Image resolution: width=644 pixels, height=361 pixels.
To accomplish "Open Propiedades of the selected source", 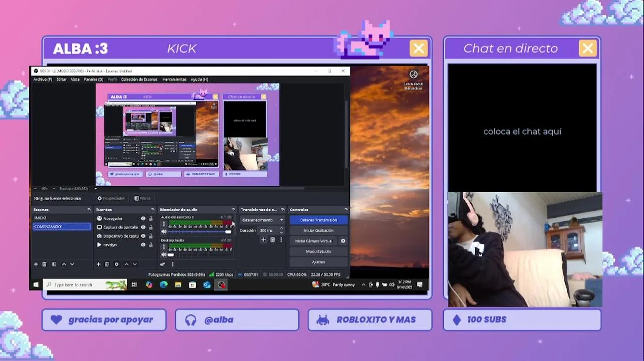I will coord(111,198).
